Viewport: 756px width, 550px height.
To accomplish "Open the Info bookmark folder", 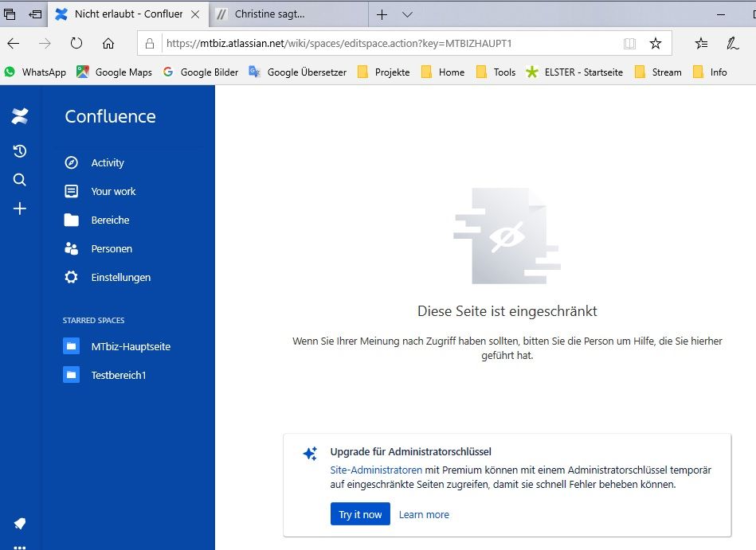I will click(x=710, y=72).
